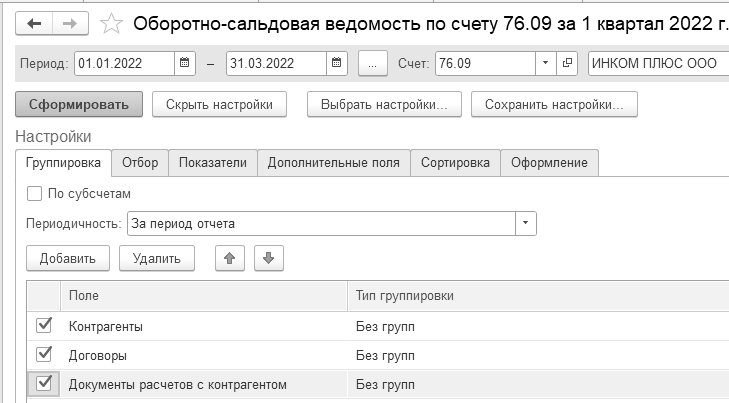
Task: Click the Скрыть настройки button
Action: pos(219,103)
